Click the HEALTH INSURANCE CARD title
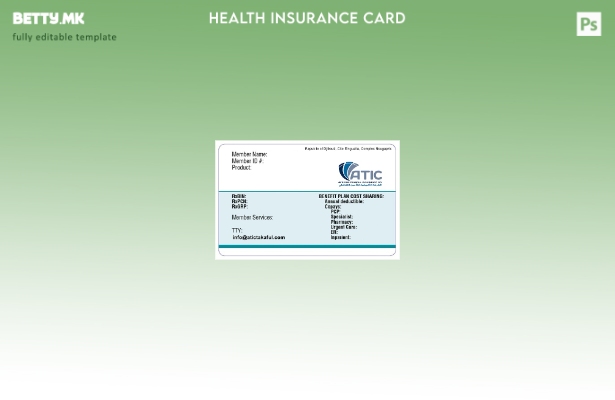The height and width of the screenshot is (400, 615). tap(307, 18)
